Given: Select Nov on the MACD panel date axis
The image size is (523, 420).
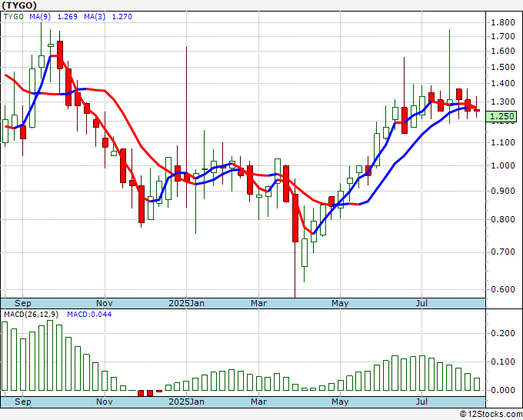Looking at the screenshot, I should pos(105,402).
